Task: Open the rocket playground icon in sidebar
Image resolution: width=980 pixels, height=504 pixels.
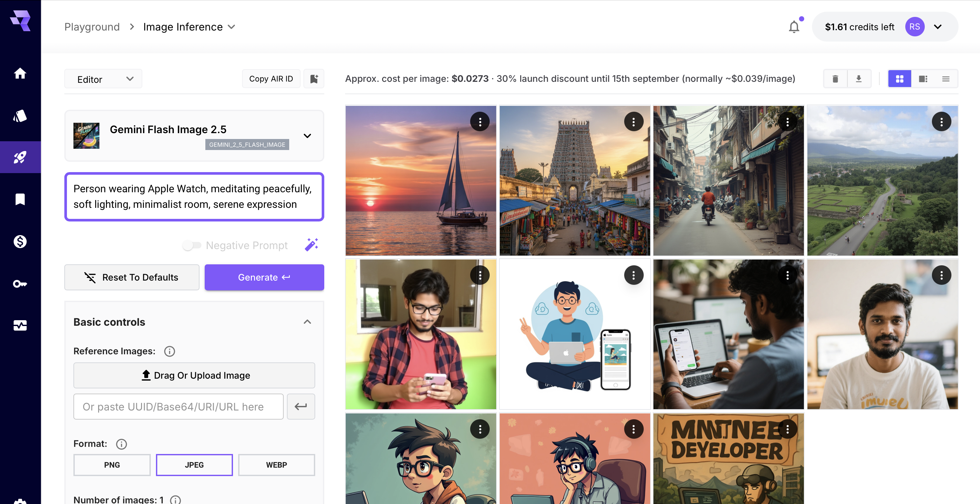Action: pyautogui.click(x=20, y=157)
